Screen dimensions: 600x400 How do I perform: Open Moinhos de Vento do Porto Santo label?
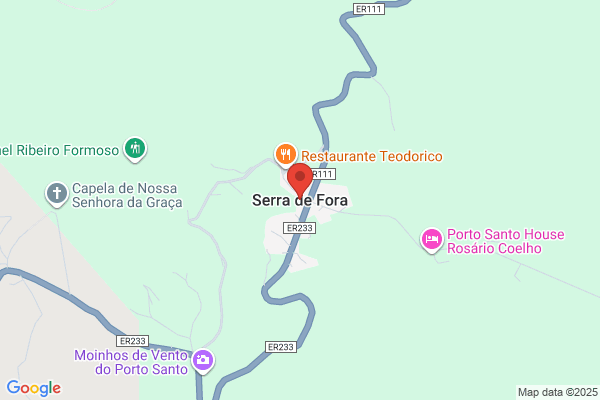[131, 362]
